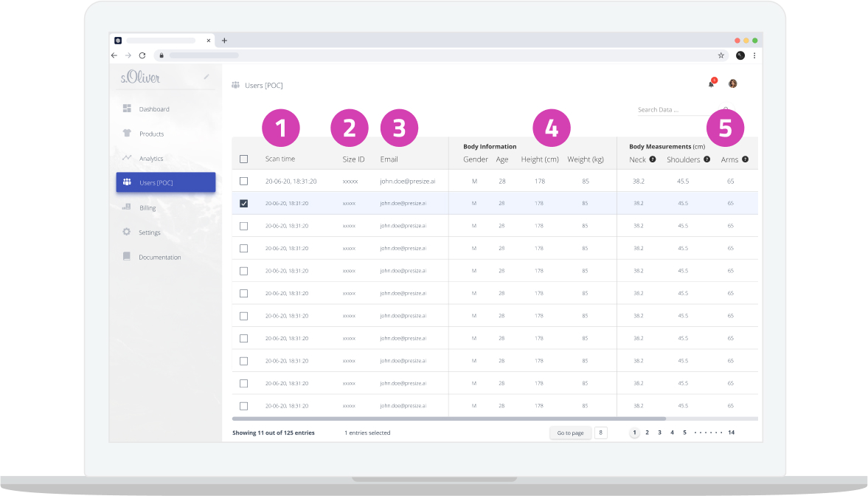Select Users [POC] in the sidebar

[165, 182]
